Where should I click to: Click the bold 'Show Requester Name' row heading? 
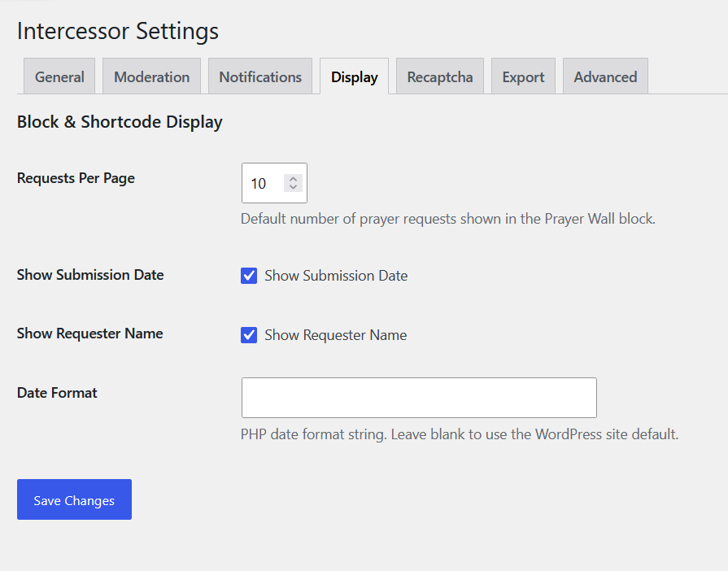click(90, 333)
